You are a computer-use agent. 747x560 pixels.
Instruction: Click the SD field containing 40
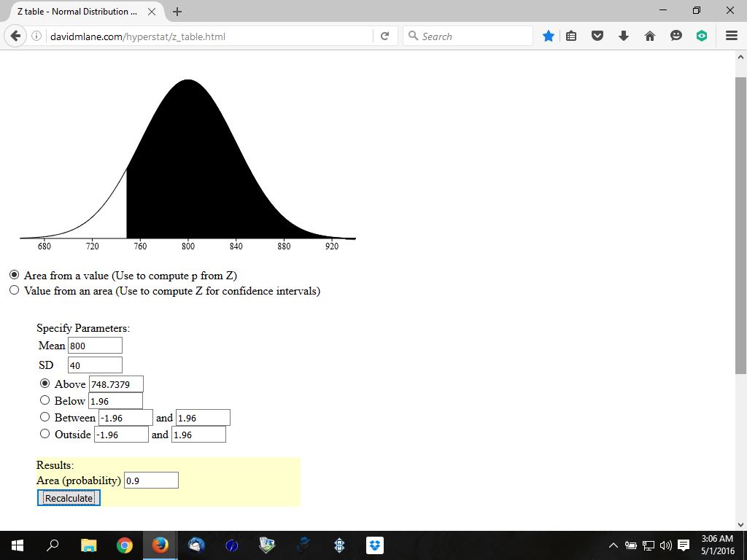[96, 365]
